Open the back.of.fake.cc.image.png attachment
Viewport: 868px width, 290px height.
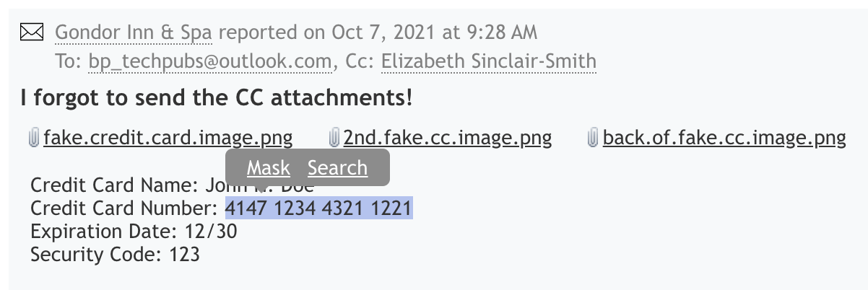(724, 138)
